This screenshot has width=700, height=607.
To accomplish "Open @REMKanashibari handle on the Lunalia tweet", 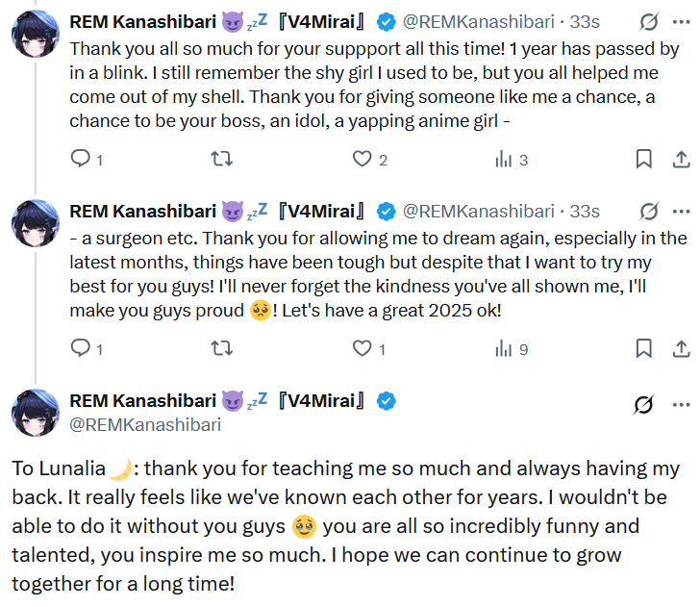I will point(145,424).
